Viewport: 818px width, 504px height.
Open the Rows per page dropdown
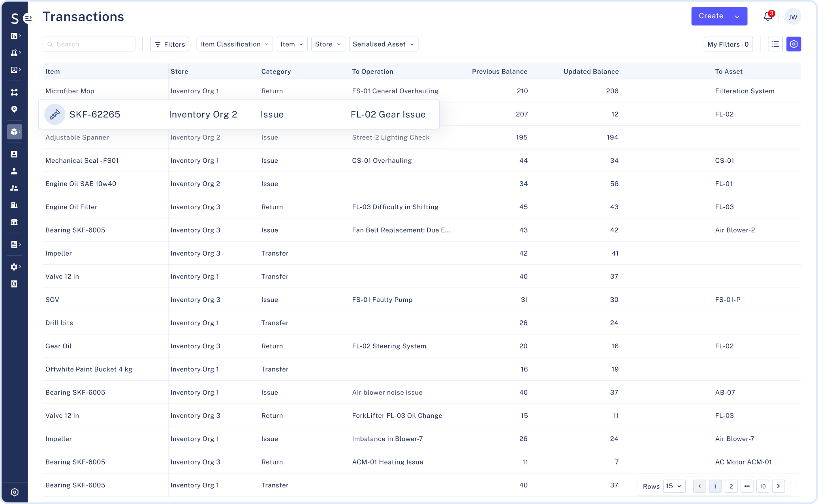pos(674,486)
